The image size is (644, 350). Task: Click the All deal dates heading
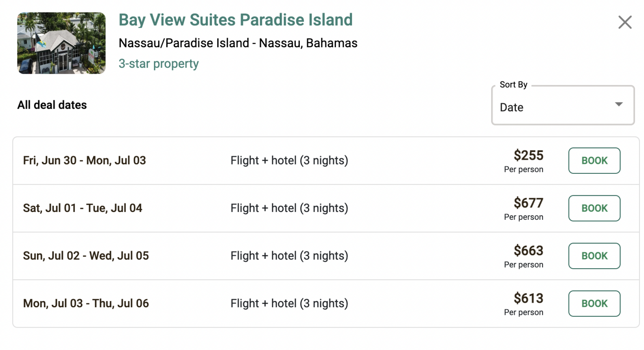tap(52, 105)
